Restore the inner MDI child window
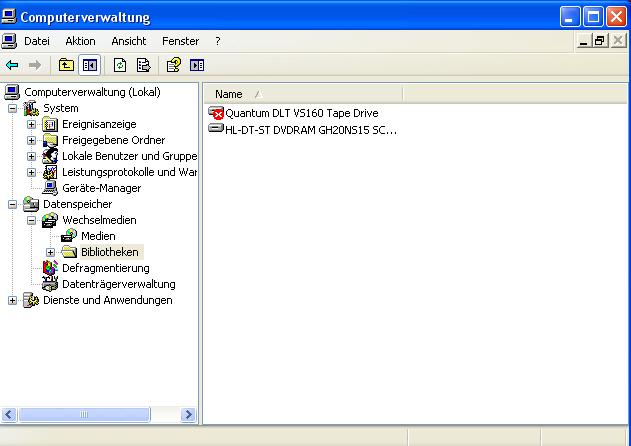The height and width of the screenshot is (446, 631). click(600, 41)
